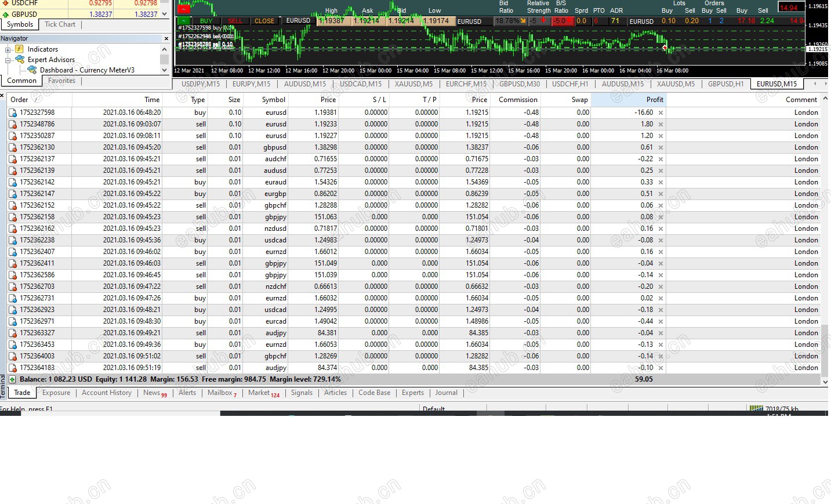The height and width of the screenshot is (504, 831).
Task: Open the USDCAD,M15 chart tab
Action: click(361, 84)
